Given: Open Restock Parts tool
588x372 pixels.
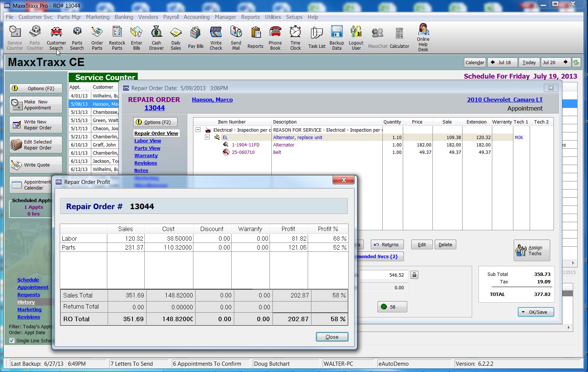Looking at the screenshot, I should click(117, 37).
